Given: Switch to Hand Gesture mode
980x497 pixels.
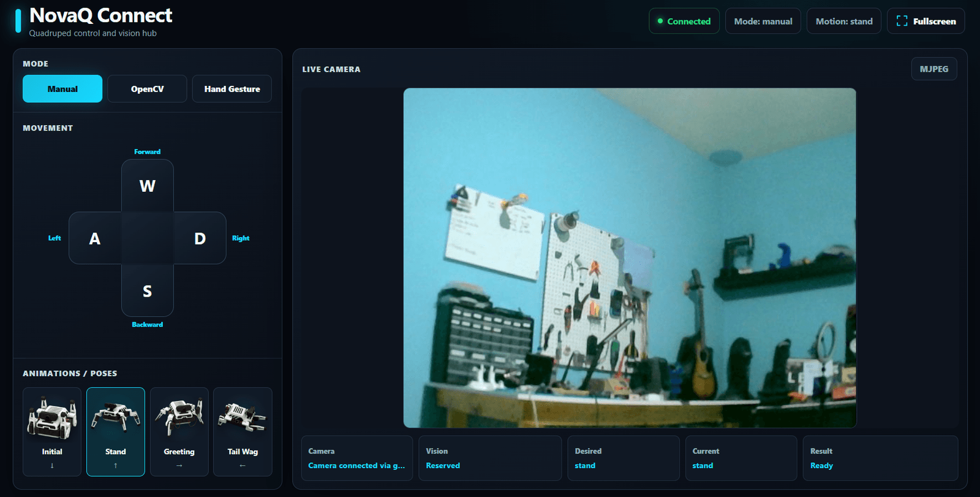Looking at the screenshot, I should [232, 89].
